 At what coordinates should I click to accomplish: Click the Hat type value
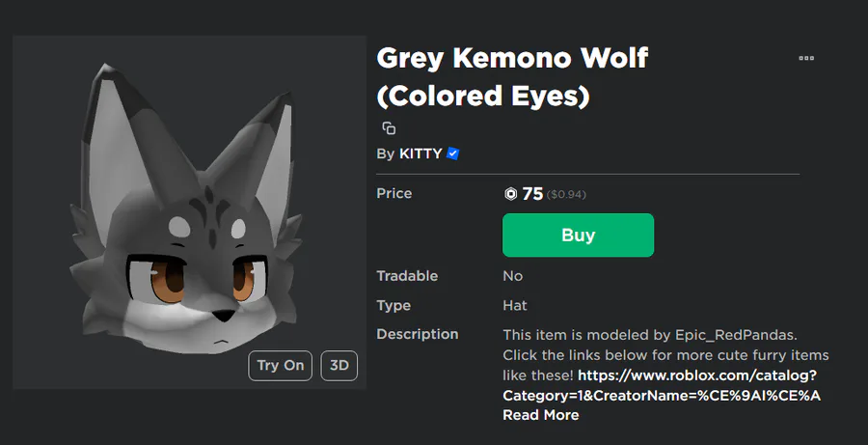pos(515,305)
